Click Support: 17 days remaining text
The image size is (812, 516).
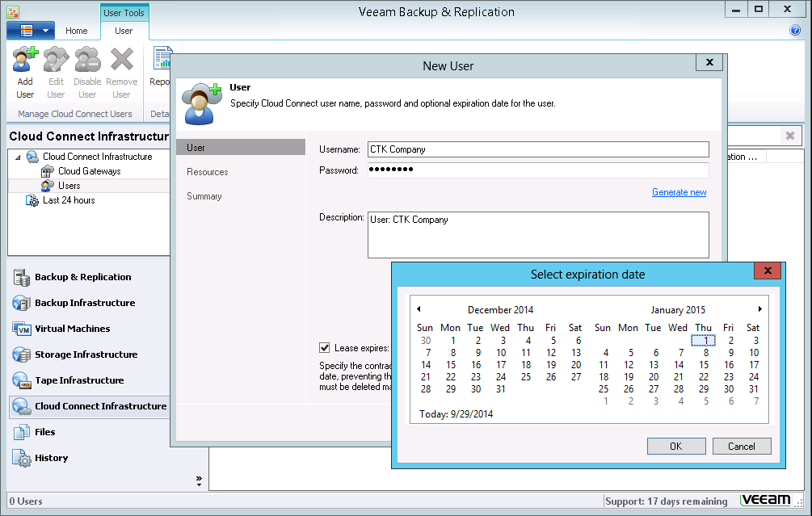[x=666, y=501]
